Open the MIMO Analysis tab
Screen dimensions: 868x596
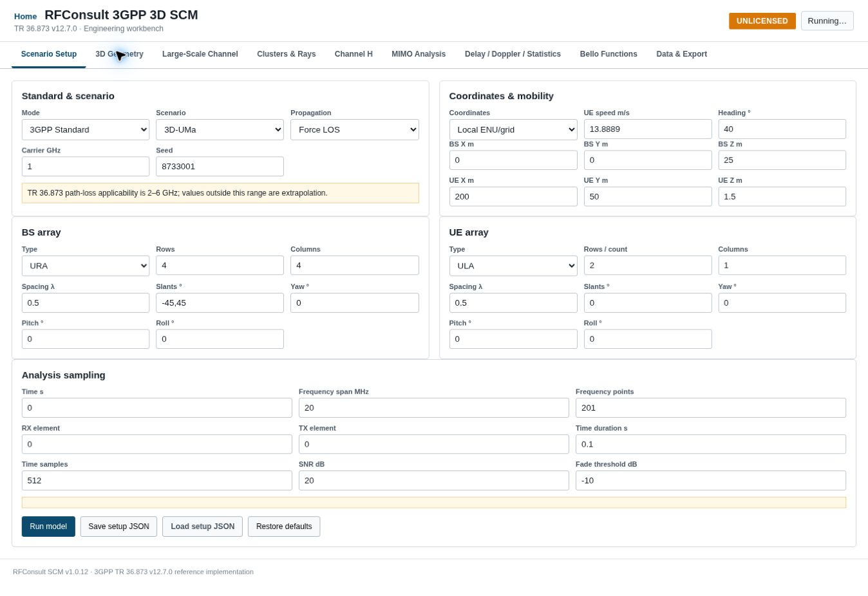[419, 54]
